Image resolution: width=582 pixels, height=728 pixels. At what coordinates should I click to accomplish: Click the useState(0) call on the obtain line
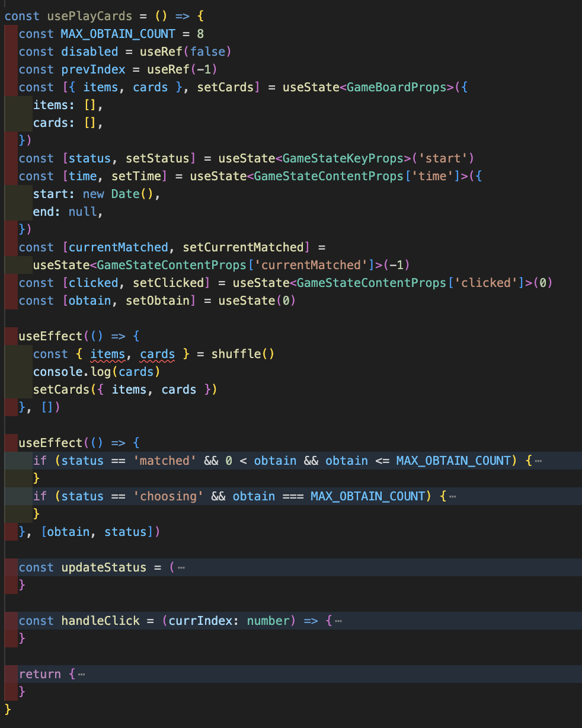tap(257, 301)
